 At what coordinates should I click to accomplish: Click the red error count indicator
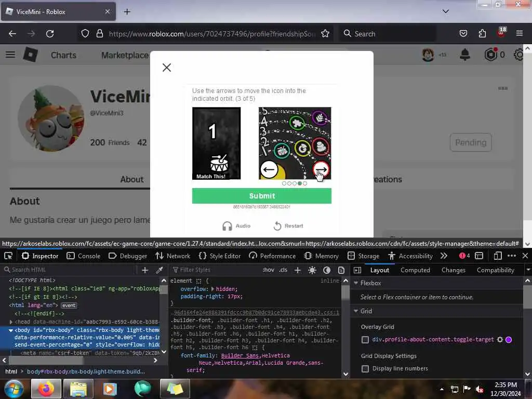[464, 256]
